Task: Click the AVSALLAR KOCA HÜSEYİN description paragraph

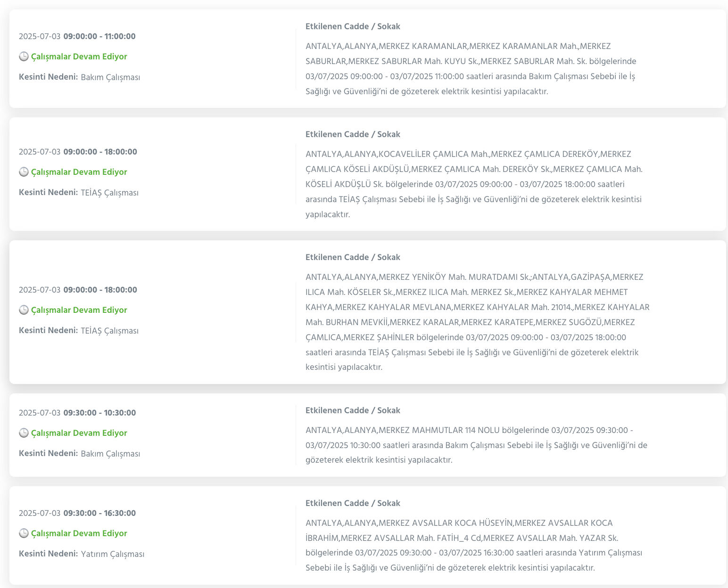Action: [x=474, y=545]
